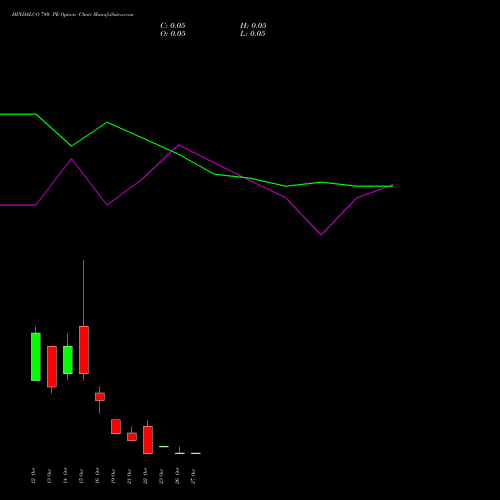Click the lowest dip of the purple line
The width and height of the screenshot is (500, 500).
tap(321, 235)
